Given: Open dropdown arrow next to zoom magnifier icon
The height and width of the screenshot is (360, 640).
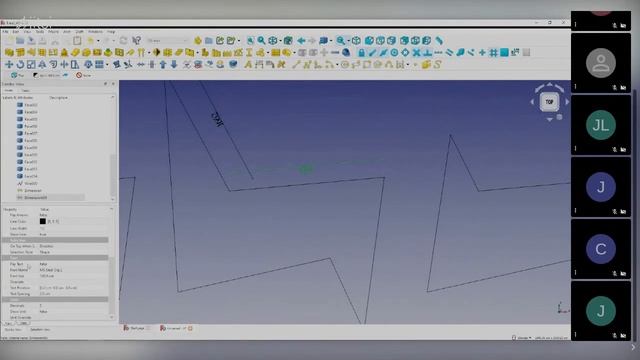Looking at the screenshot, I should pyautogui.click(x=349, y=40).
